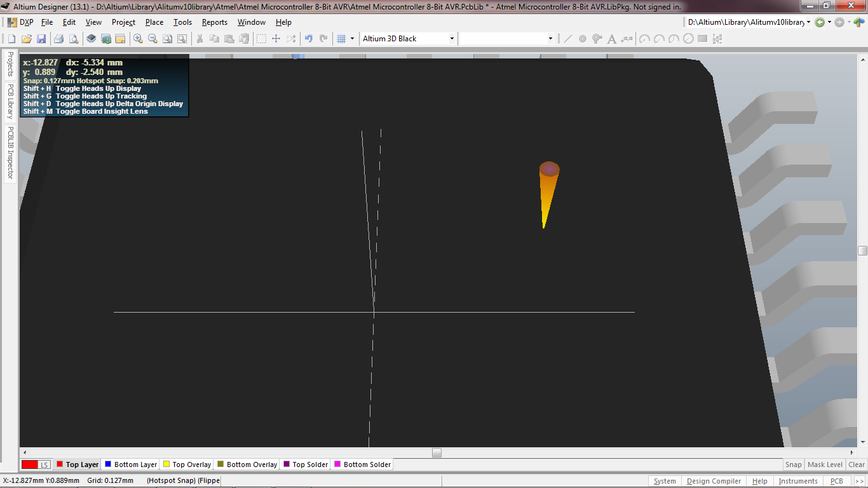
Task: Switch to the Top Overlay layer tab
Action: pyautogui.click(x=187, y=464)
